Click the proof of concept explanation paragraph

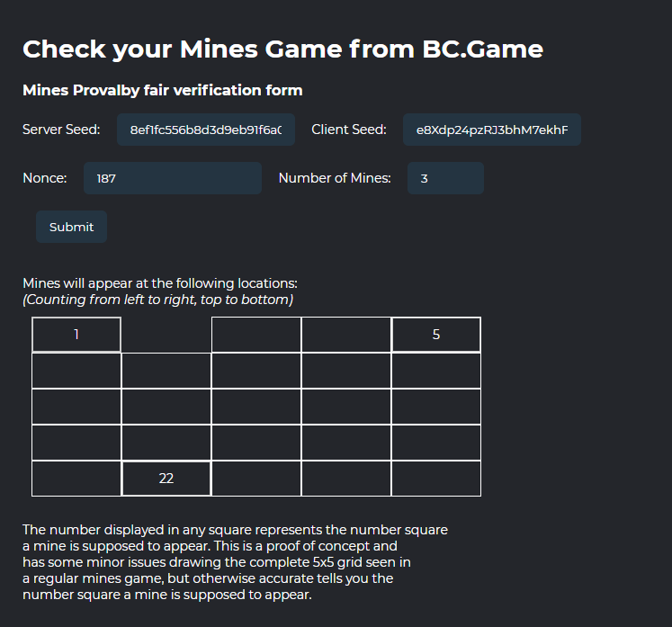tap(235, 562)
